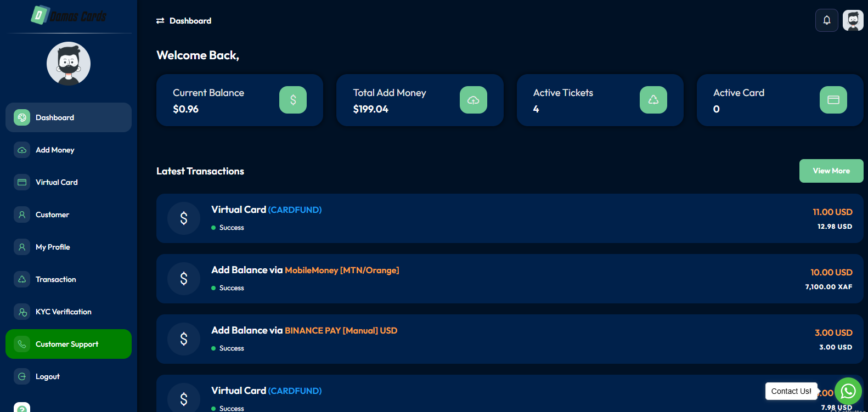The image size is (868, 412).
Task: Click dollar icon of BINANCE PAY transaction row
Action: (184, 339)
